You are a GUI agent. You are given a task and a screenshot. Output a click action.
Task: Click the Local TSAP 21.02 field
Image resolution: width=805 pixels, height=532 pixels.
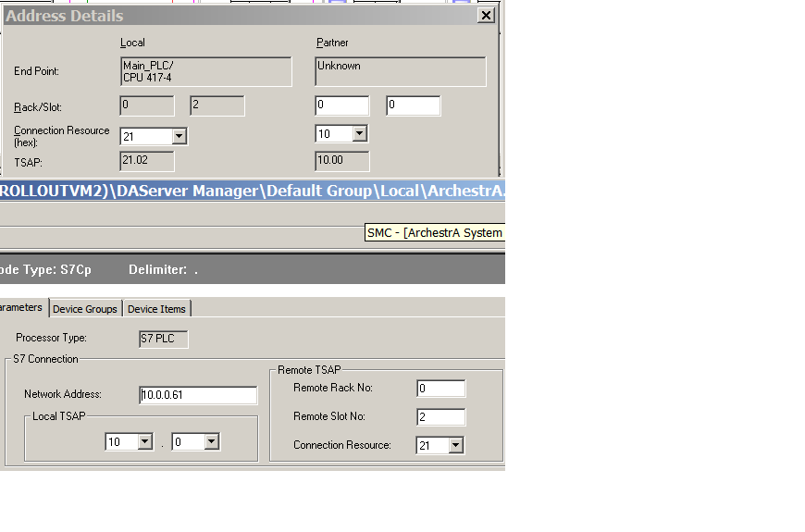[147, 161]
